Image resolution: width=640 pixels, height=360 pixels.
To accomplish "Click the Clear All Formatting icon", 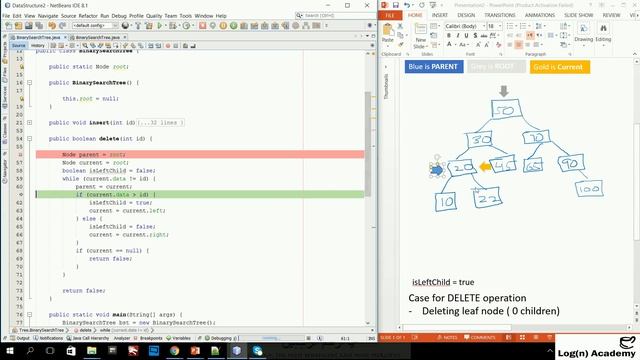I will 499,44.
